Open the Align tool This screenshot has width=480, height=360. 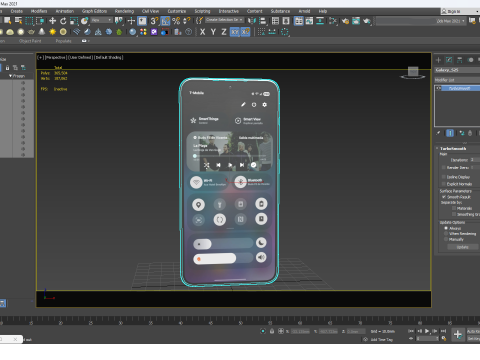coord(263,21)
